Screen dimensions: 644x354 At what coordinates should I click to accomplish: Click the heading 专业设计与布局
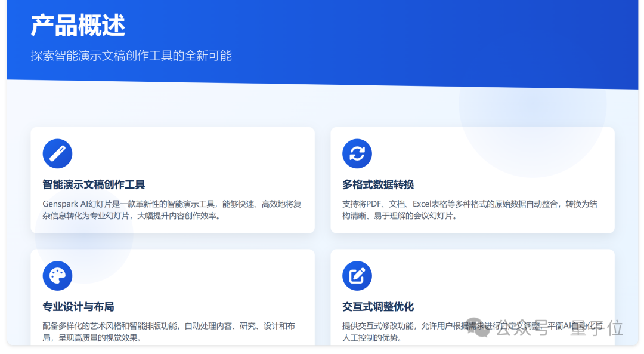pos(78,307)
